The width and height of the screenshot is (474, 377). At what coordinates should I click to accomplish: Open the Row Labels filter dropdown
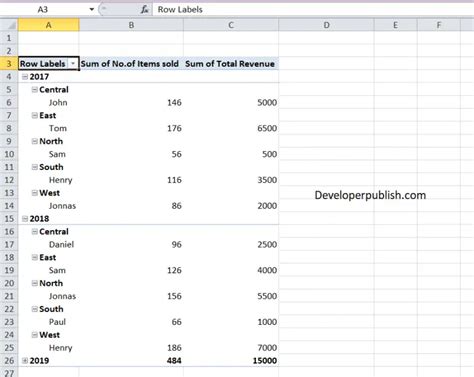(73, 64)
